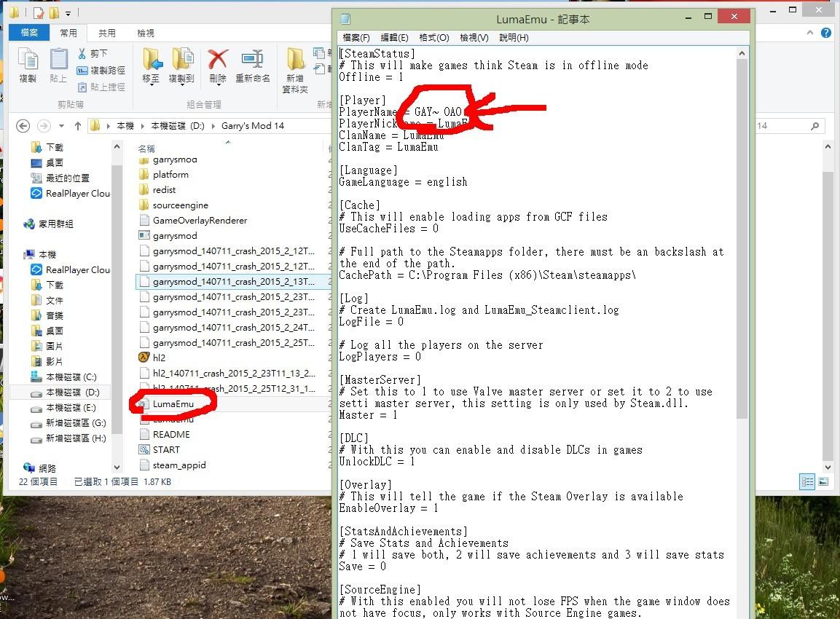
Task: Select 音樂 in the navigation pane
Action: tap(47, 316)
